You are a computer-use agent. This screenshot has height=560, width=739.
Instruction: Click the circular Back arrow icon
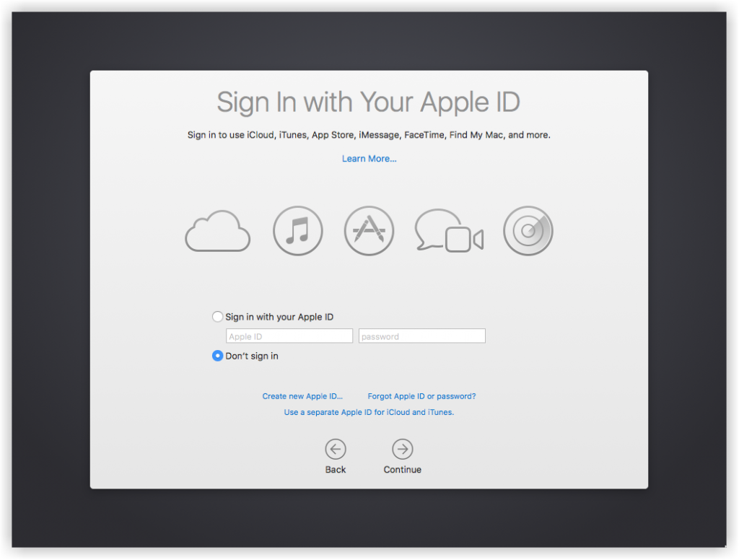tap(335, 448)
